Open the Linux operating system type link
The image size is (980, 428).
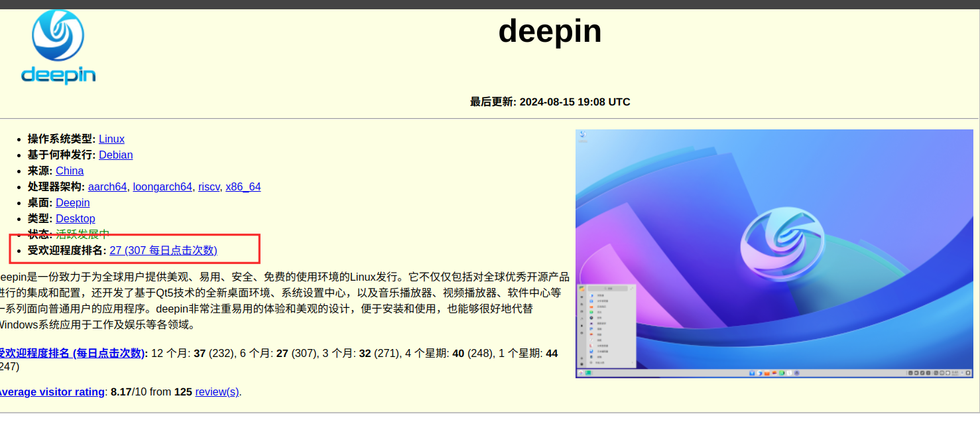coord(111,139)
